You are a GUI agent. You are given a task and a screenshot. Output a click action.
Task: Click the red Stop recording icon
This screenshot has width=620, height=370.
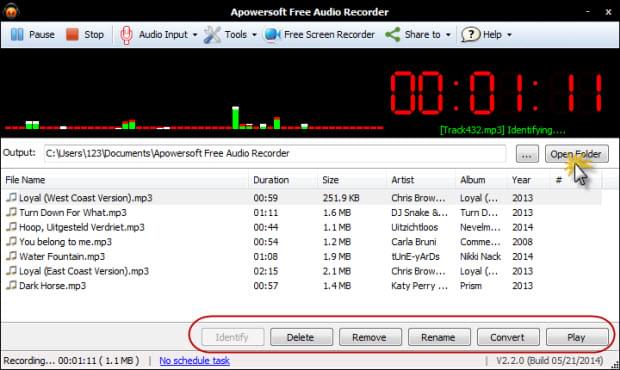click(72, 35)
